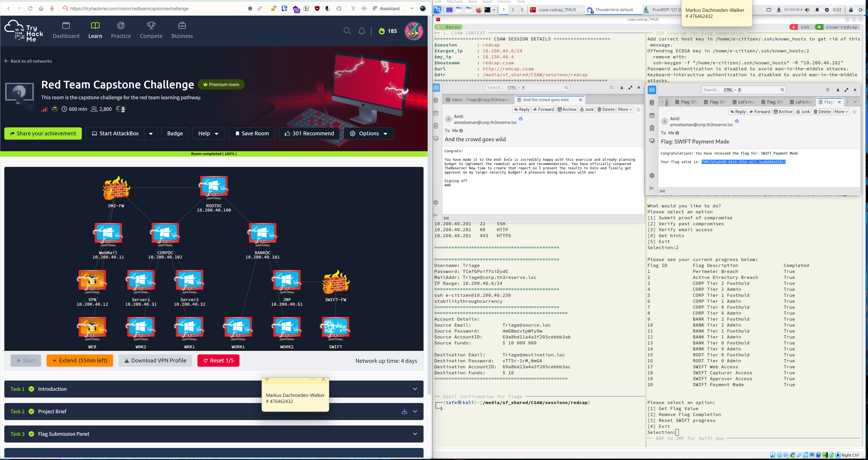Select the SWIFT web server node
The image size is (868, 460).
point(335,328)
